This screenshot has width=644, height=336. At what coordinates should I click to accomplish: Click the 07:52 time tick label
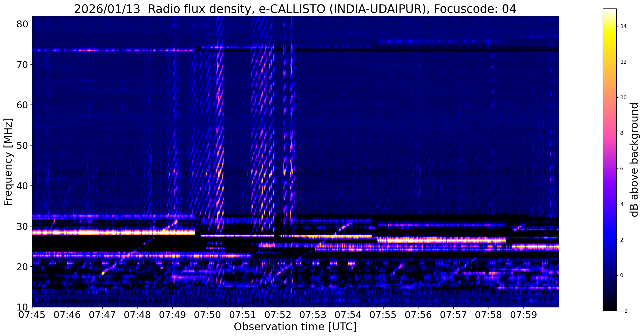point(278,315)
